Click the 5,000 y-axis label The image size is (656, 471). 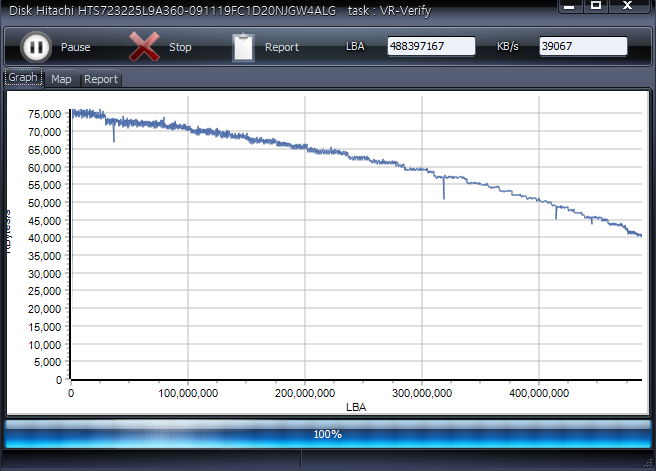click(47, 362)
